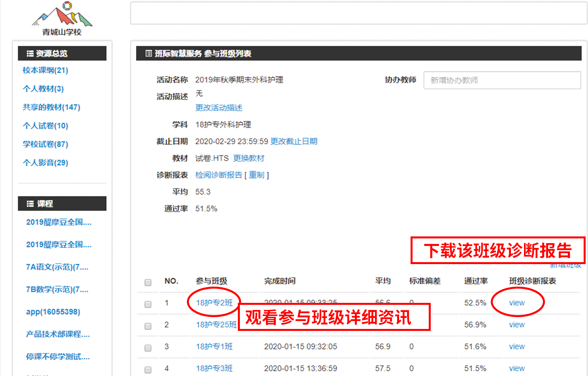The image size is (588, 376).
Task: Check the box for row 1
Action: pos(148,304)
